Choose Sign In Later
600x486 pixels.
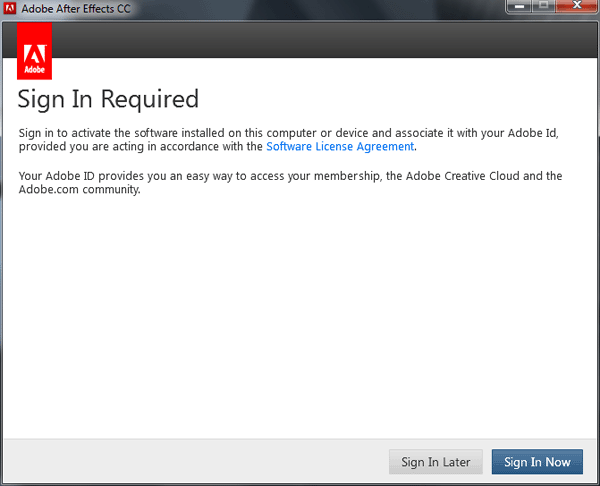tap(435, 462)
